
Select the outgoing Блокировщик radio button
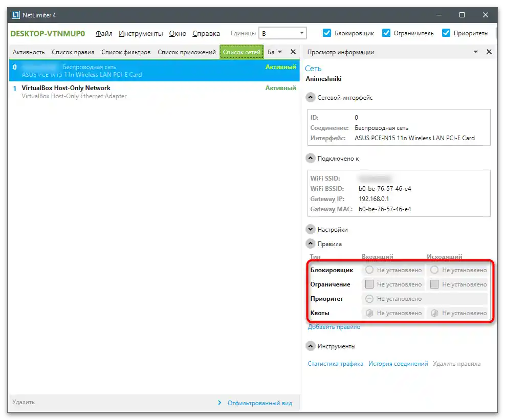(434, 270)
